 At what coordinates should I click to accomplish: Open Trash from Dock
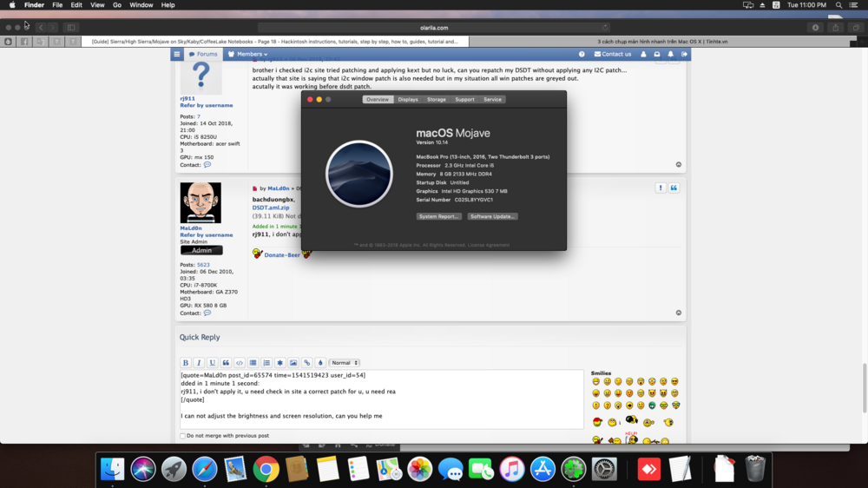click(x=755, y=469)
